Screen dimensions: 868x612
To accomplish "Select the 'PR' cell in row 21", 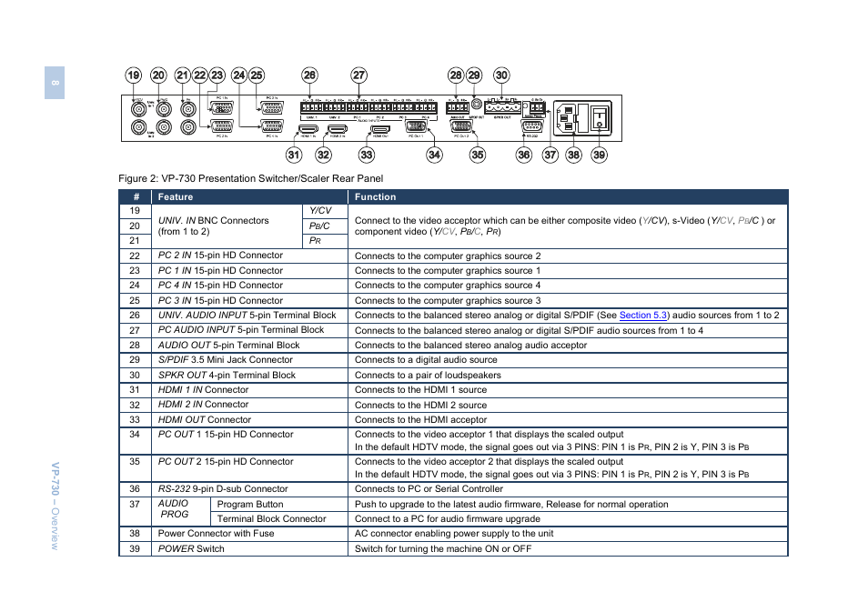I will coord(325,241).
